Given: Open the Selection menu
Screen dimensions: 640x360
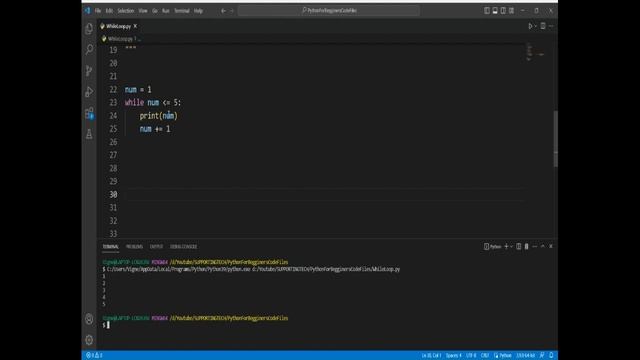Looking at the screenshot, I should pyautogui.click(x=126, y=11).
